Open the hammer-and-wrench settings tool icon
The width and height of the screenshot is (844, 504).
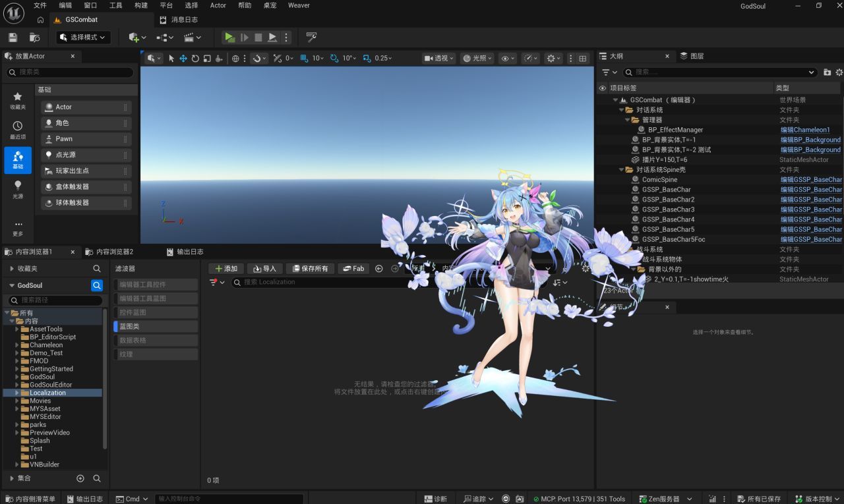click(312, 38)
